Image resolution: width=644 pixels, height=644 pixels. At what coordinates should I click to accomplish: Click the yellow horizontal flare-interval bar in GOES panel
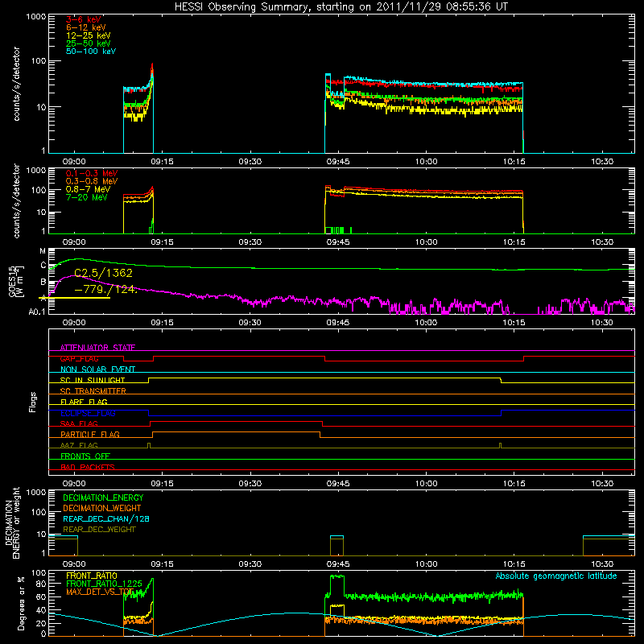74,298
